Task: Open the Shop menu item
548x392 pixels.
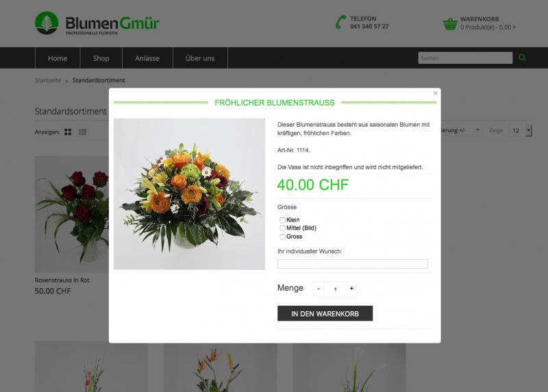Action: pyautogui.click(x=101, y=58)
